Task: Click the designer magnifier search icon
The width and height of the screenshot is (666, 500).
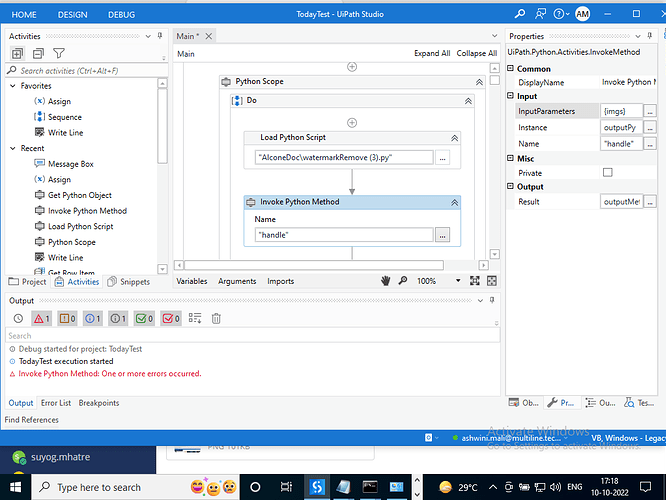Action: tap(403, 281)
